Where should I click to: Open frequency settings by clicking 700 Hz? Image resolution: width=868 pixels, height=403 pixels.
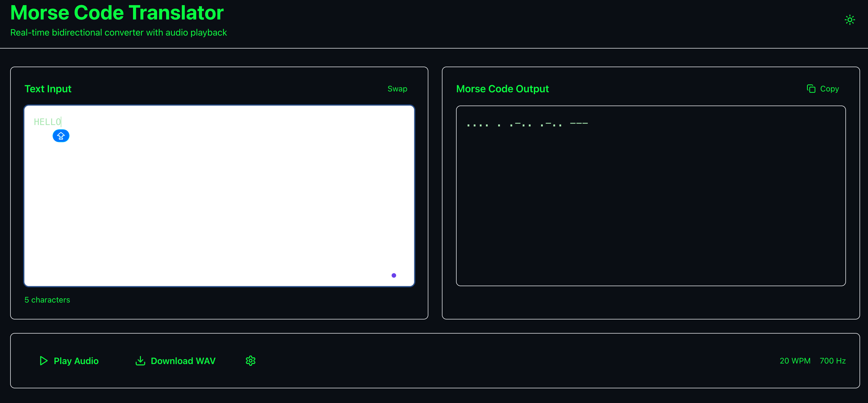pos(833,361)
